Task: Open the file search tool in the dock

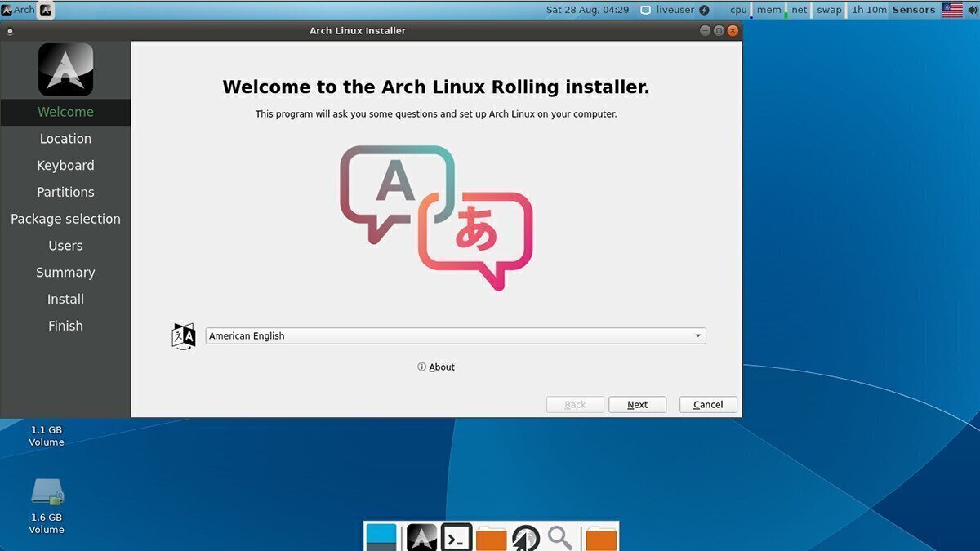Action: pos(560,536)
